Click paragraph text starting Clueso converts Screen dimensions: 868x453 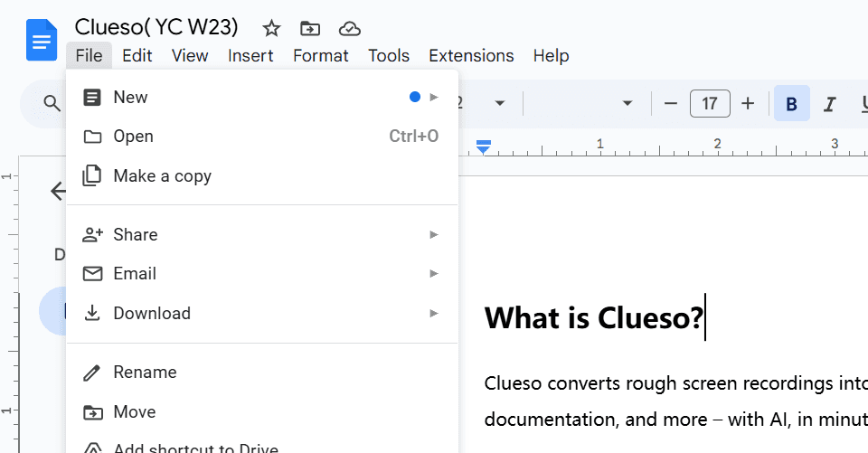(676, 383)
